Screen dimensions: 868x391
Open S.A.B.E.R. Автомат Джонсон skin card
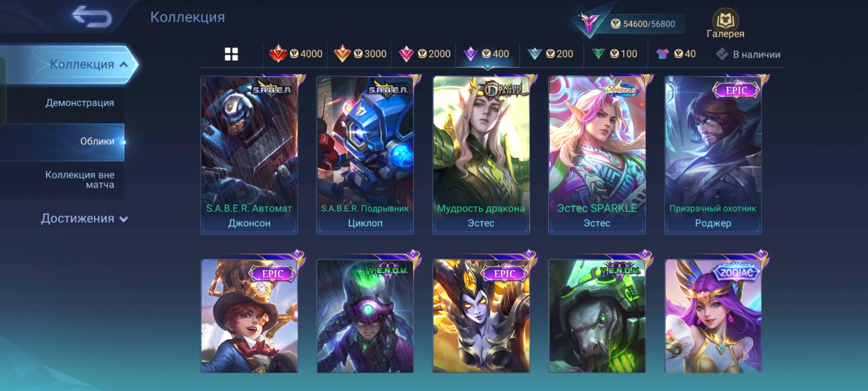pos(249,155)
